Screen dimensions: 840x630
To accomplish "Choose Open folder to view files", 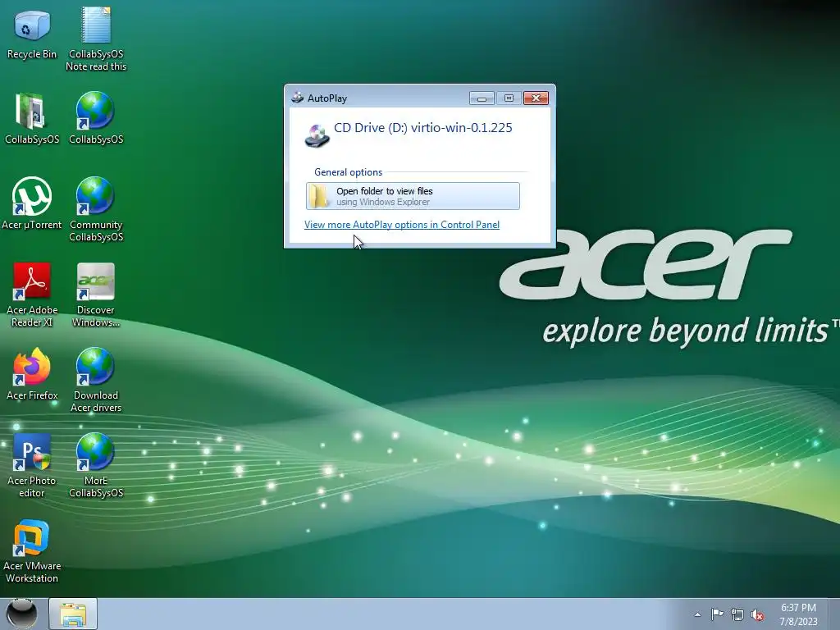I will tap(413, 196).
